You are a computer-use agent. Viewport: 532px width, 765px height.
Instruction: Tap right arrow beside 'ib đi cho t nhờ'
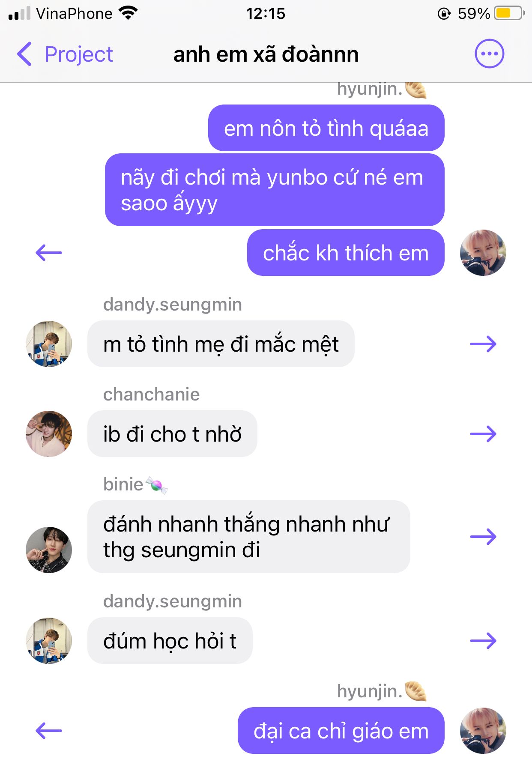(x=483, y=434)
